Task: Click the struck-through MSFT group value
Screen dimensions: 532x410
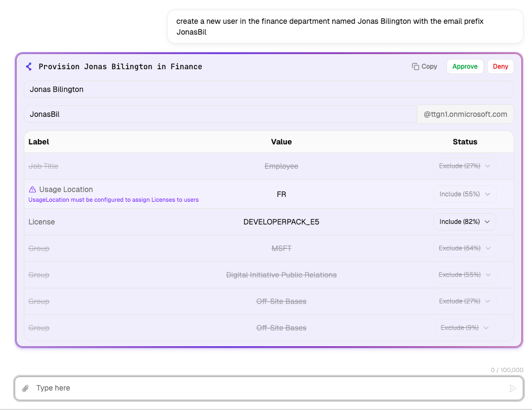Action: (x=281, y=248)
